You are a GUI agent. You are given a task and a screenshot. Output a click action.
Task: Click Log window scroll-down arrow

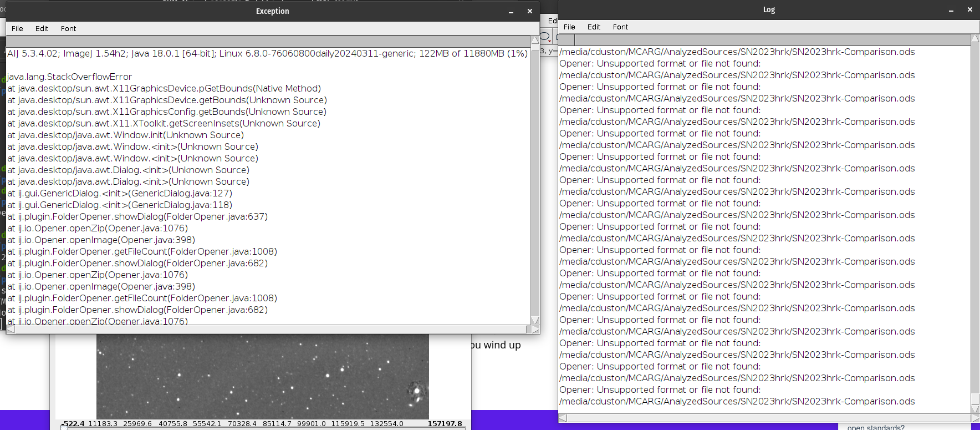[x=975, y=409]
